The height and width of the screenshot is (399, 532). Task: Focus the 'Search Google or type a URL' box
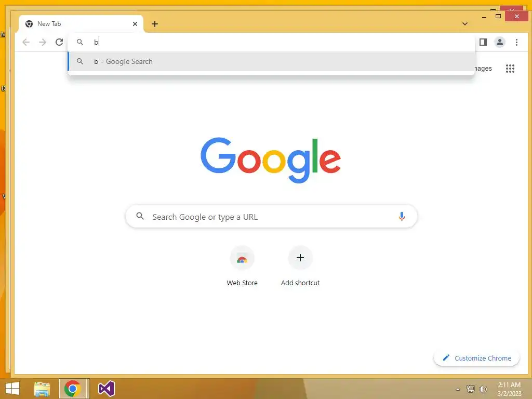pos(271,217)
